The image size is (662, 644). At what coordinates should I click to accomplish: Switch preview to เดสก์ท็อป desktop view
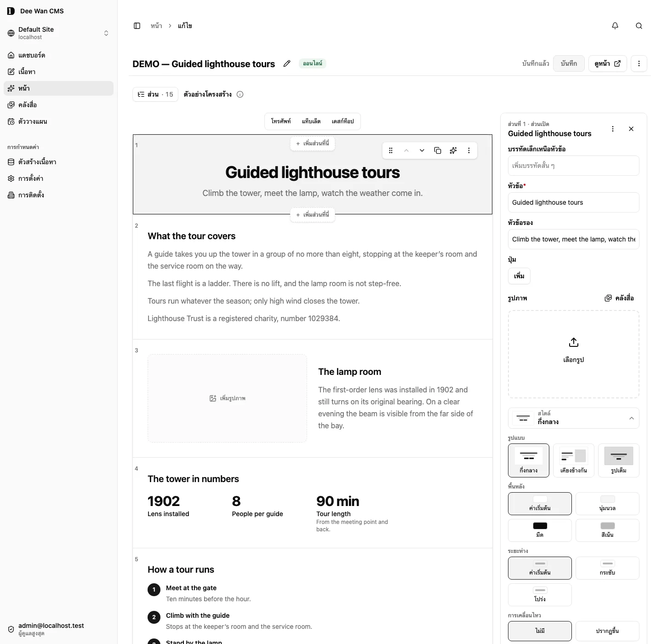[342, 121]
